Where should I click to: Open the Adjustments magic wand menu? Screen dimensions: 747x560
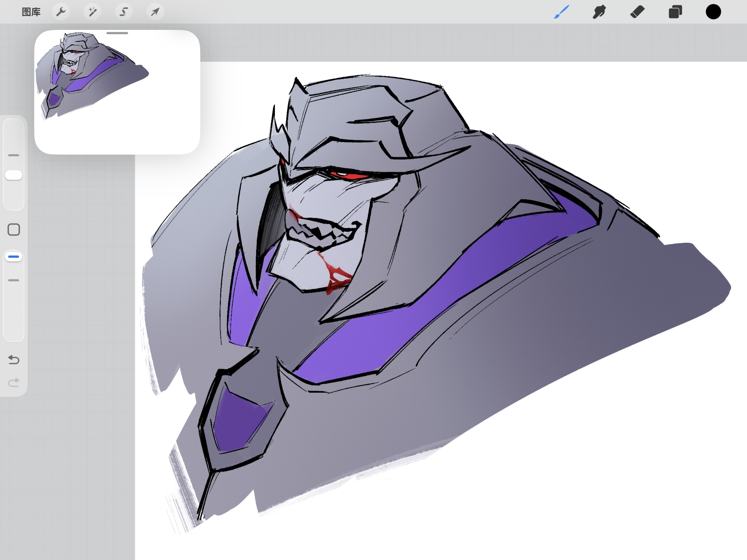pyautogui.click(x=92, y=12)
